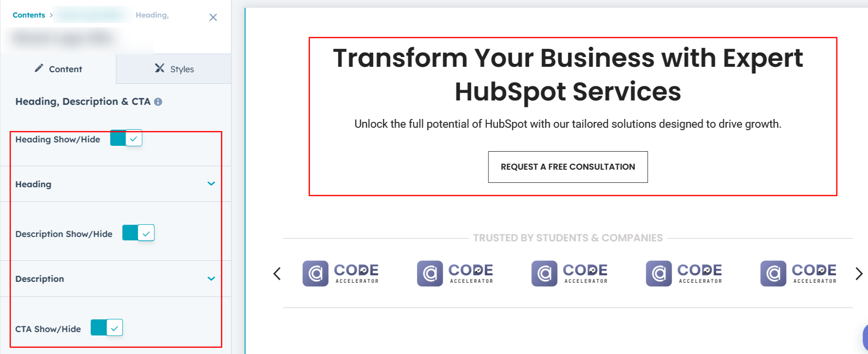
Task: Click the third Code Accelerator logo
Action: coord(569,274)
